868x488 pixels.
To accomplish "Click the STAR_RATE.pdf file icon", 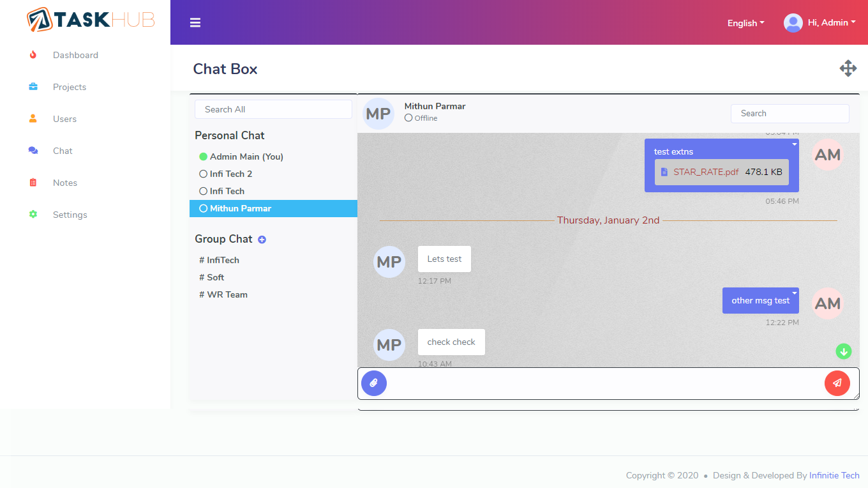I will (x=664, y=172).
